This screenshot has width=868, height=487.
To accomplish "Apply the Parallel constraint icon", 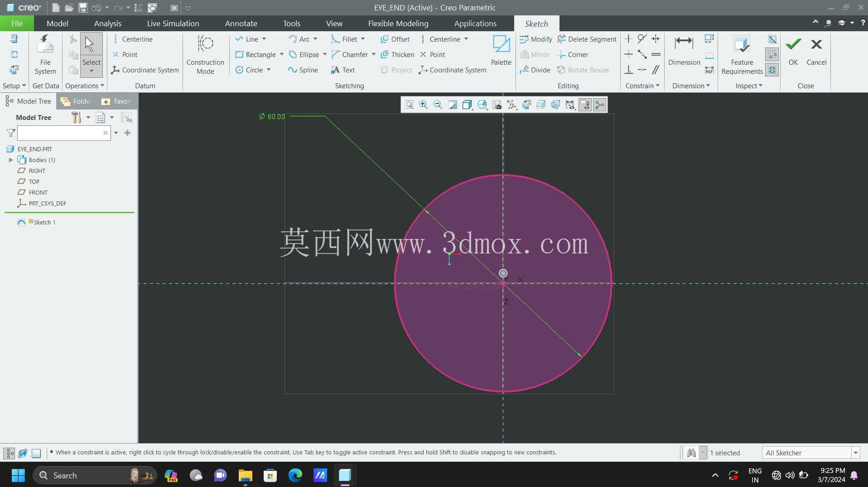I will point(656,70).
